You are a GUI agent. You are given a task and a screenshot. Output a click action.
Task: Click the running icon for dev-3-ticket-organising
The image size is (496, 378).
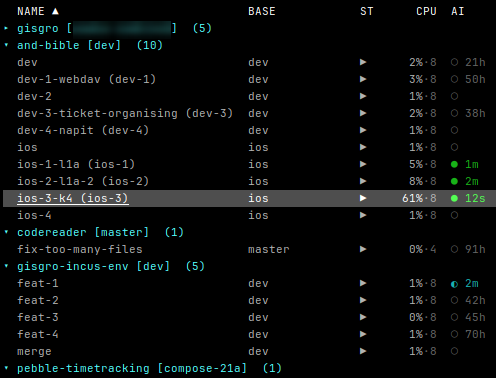(x=363, y=113)
